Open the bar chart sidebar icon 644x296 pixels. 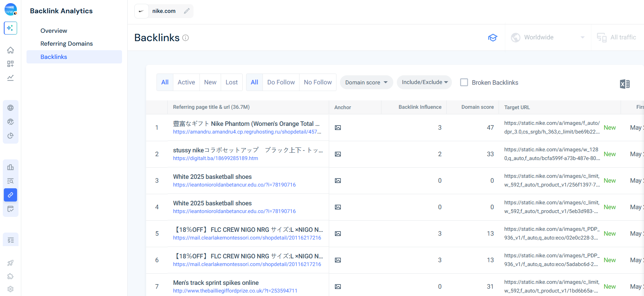(10, 167)
